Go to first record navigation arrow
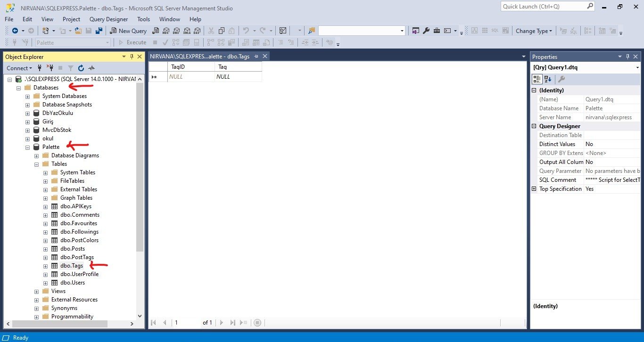This screenshot has width=644, height=342. [153, 323]
